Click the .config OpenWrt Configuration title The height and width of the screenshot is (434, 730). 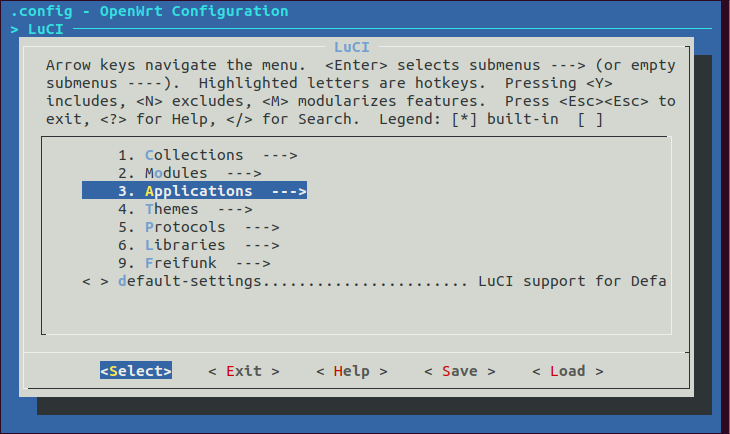149,11
